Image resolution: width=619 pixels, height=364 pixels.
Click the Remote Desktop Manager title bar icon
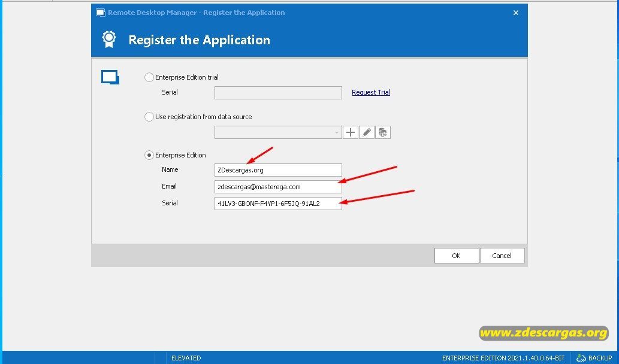click(x=101, y=13)
